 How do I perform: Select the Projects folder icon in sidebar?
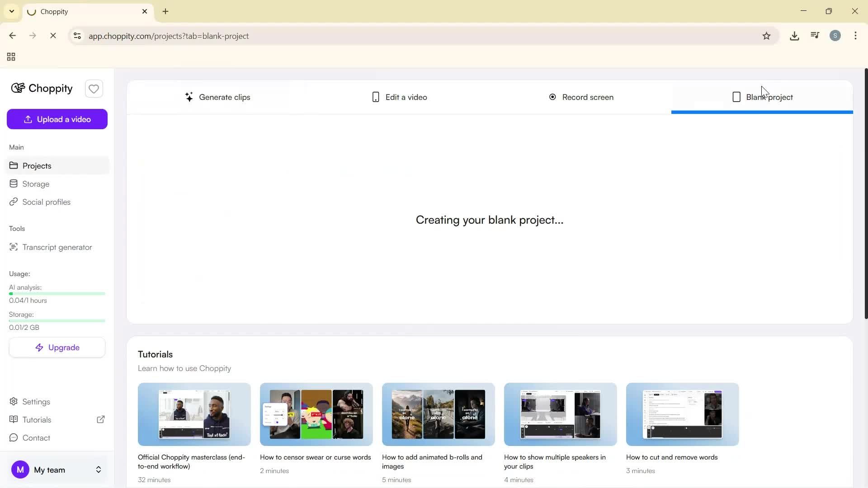click(x=14, y=165)
